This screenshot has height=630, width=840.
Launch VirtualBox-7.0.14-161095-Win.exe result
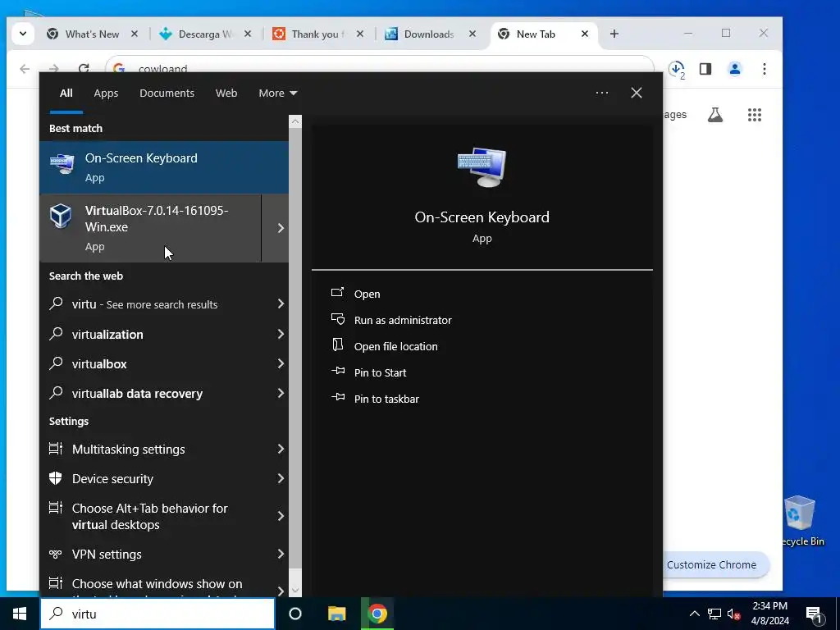(x=151, y=228)
